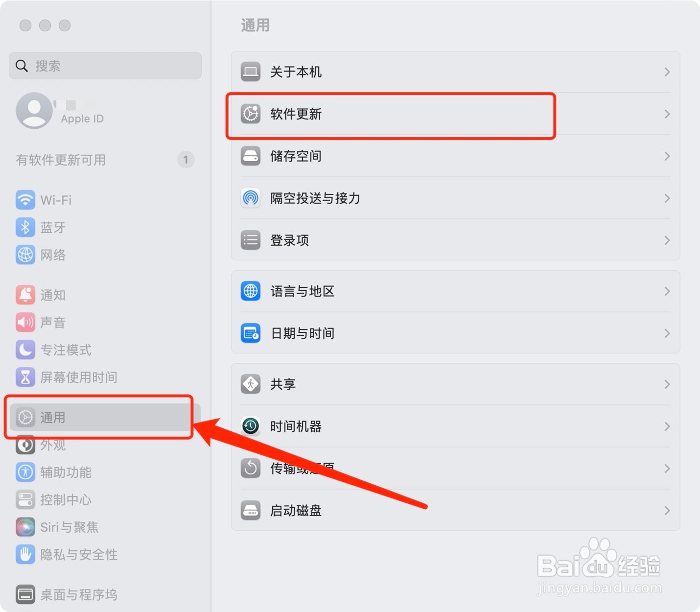Image resolution: width=700 pixels, height=612 pixels.
Task: Click the Siri与聚焦 icon
Action: pos(25,527)
